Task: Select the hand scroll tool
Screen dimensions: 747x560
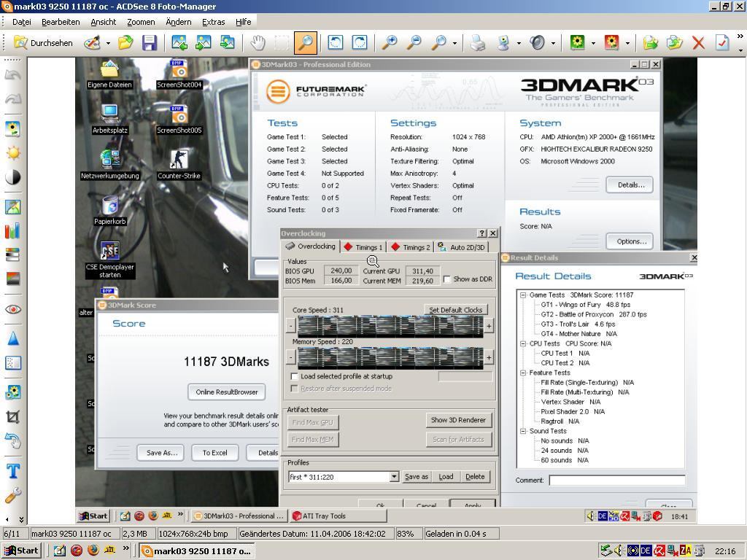Action: pos(258,43)
